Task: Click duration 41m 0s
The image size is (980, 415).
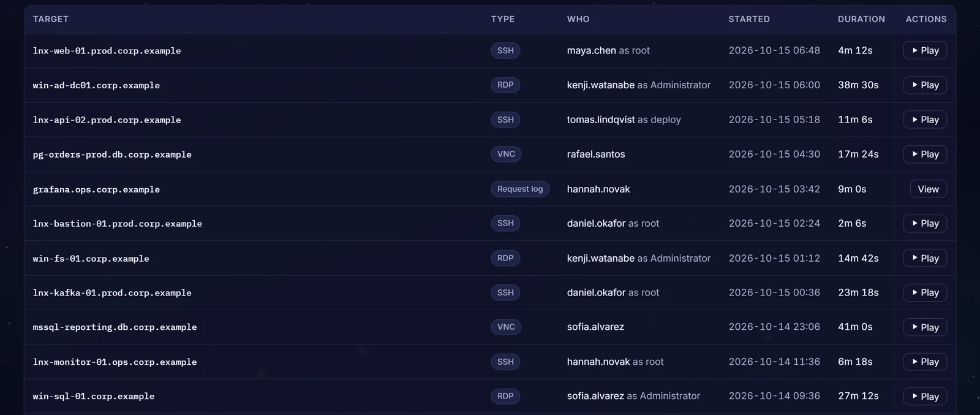Action: pos(855,327)
